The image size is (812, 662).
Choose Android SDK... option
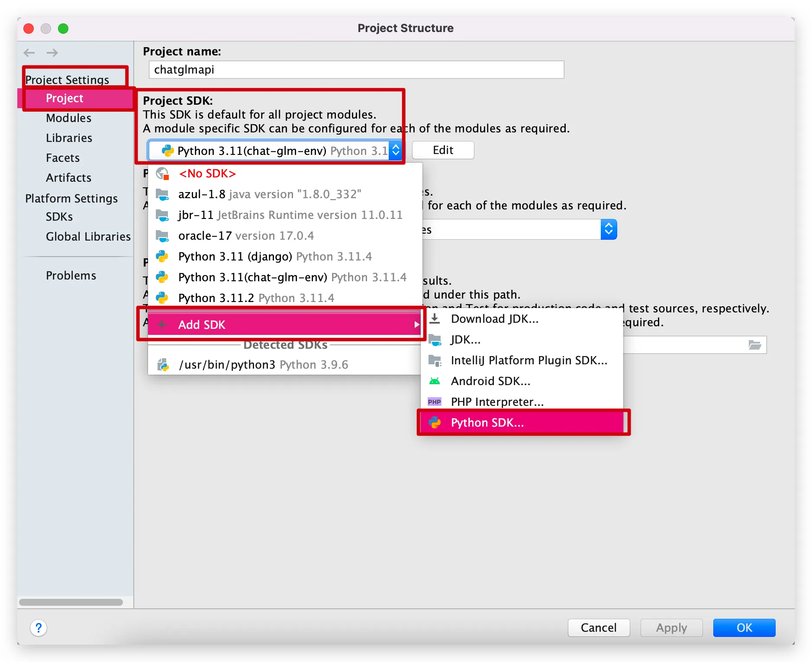pos(522,381)
